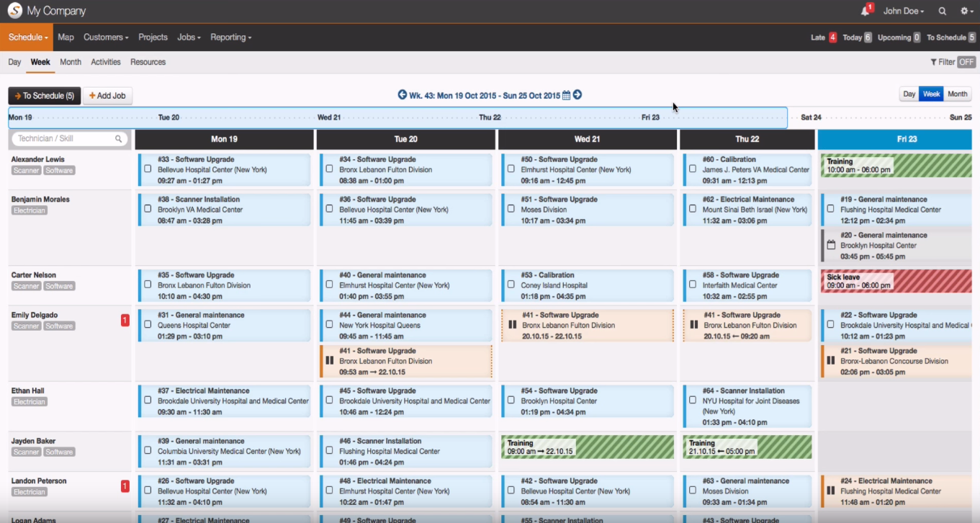Open the Reporting dropdown menu

[x=230, y=37]
